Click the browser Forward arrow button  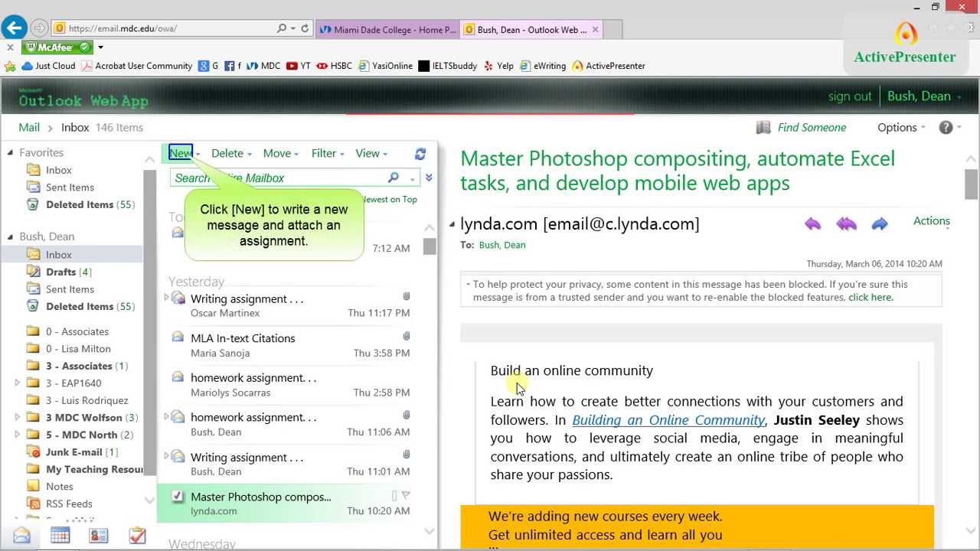click(39, 28)
